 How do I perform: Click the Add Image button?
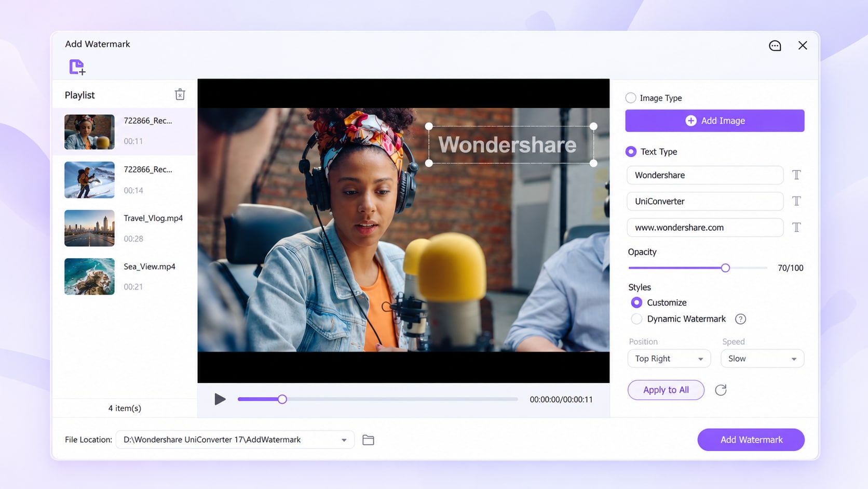click(x=715, y=121)
